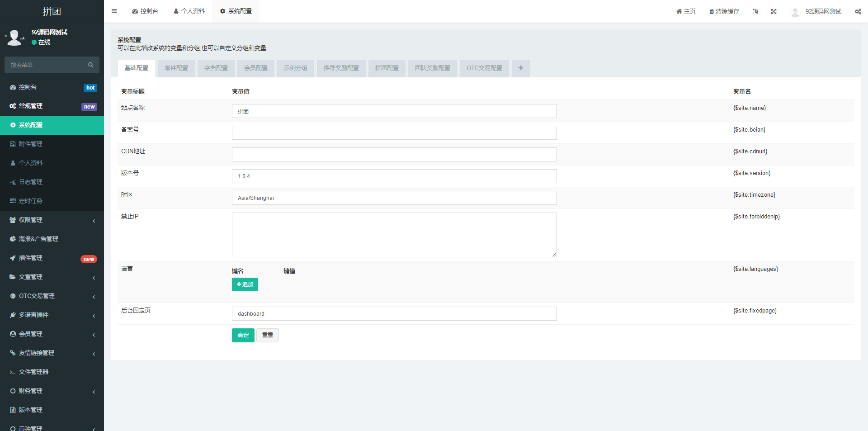Click the plug icon beside 多语言插件
Viewport: 868px width, 431px height.
click(x=13, y=315)
